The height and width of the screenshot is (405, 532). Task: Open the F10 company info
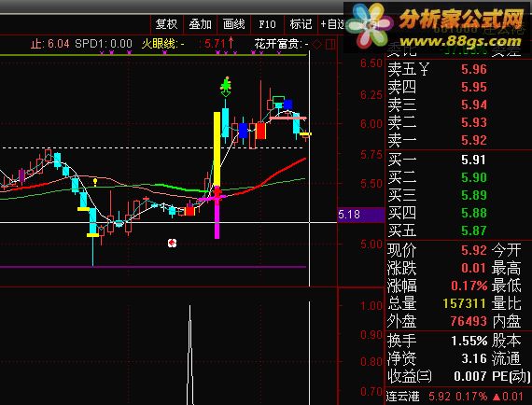[x=267, y=24]
